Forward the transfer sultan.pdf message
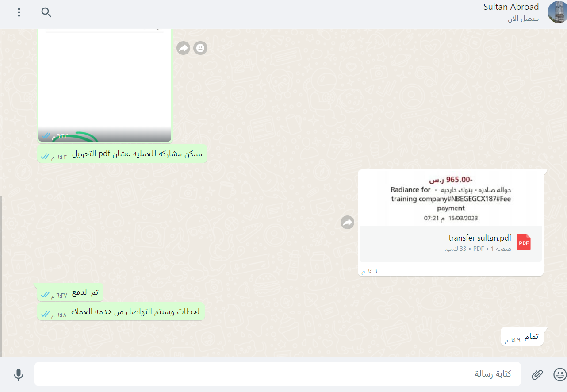 click(x=348, y=223)
